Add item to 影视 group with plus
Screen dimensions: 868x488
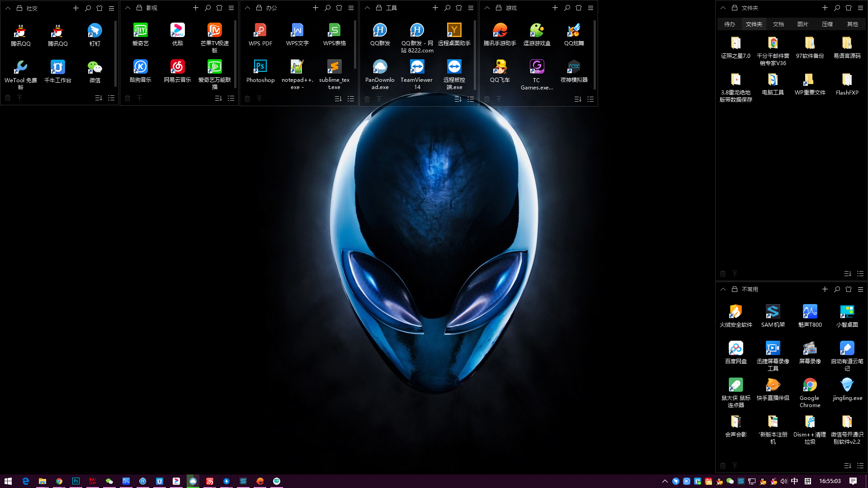(196, 8)
